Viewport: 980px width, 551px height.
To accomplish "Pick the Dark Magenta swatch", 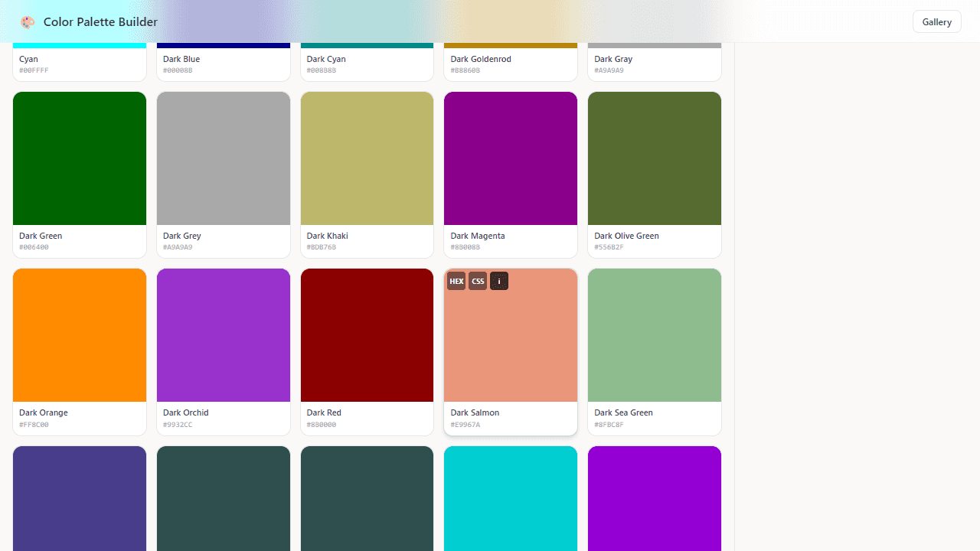I will 511,158.
